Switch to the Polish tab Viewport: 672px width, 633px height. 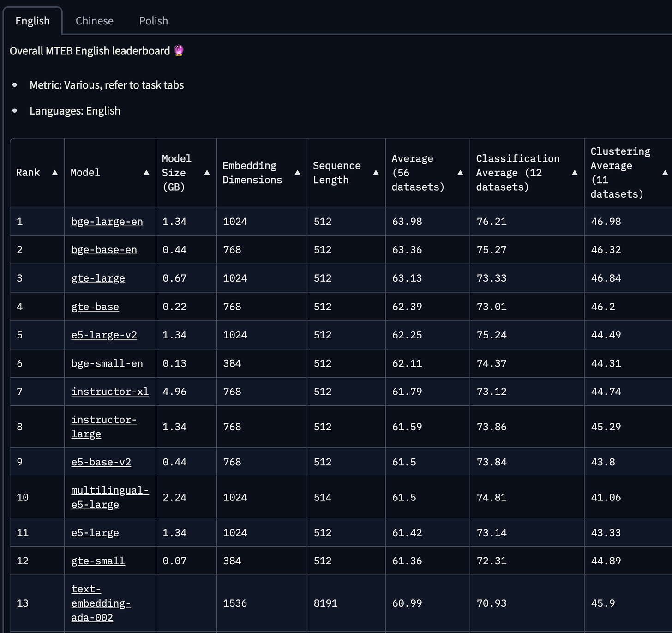153,21
